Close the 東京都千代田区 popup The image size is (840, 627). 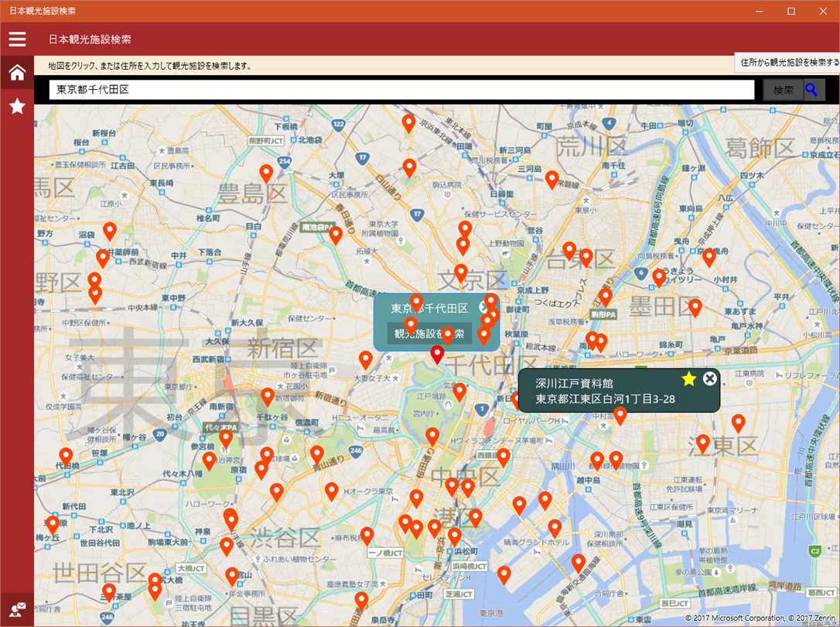click(485, 307)
